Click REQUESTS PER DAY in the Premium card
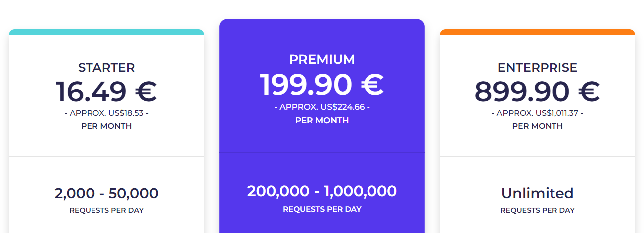Image resolution: width=644 pixels, height=233 pixels. [322, 209]
